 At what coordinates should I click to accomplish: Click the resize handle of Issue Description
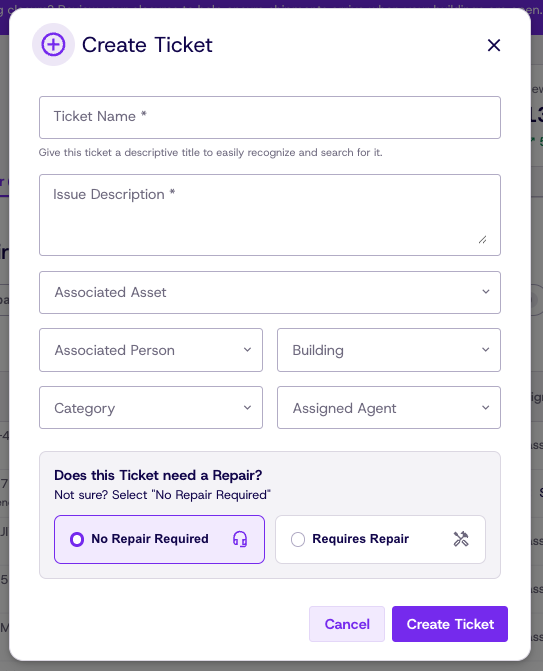tap(483, 240)
